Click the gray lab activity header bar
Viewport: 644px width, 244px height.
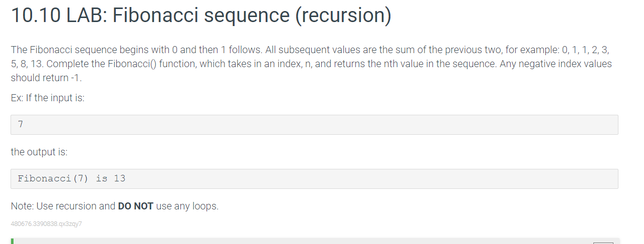click(x=315, y=241)
